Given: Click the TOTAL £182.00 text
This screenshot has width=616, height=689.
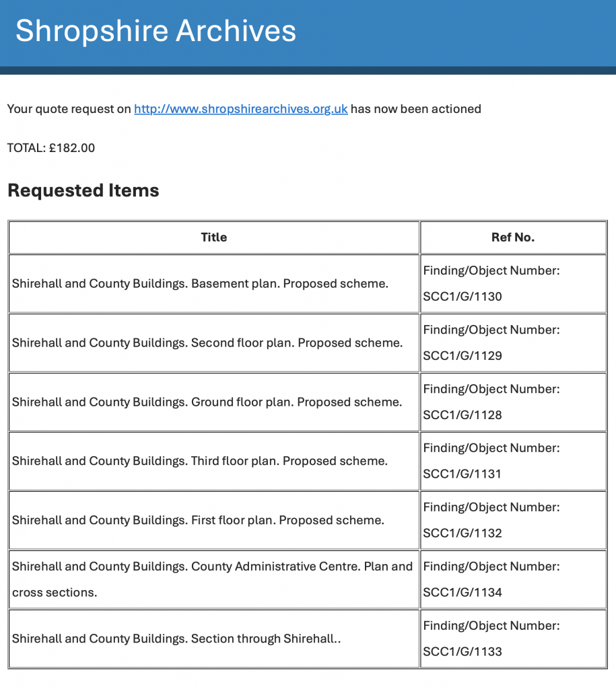Looking at the screenshot, I should (x=51, y=148).
